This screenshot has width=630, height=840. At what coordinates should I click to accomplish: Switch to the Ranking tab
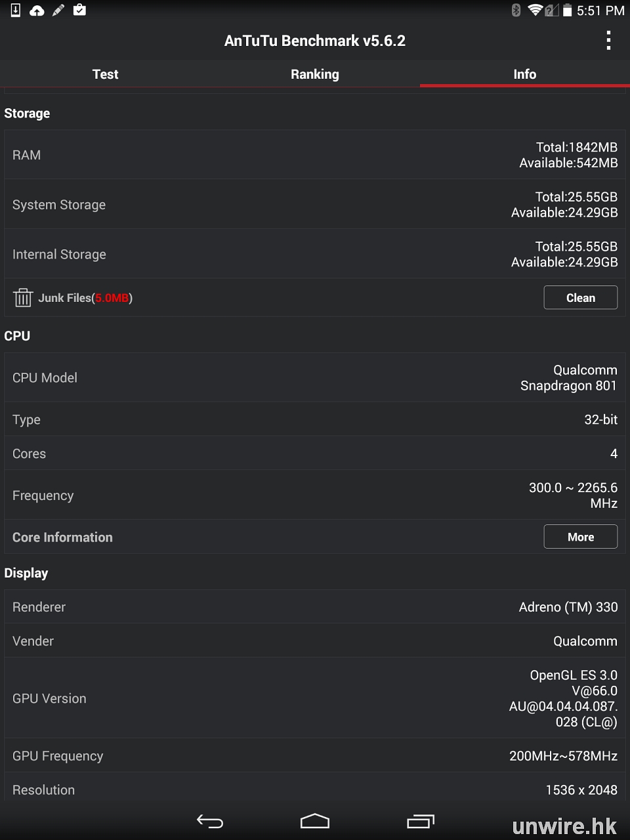coord(315,74)
